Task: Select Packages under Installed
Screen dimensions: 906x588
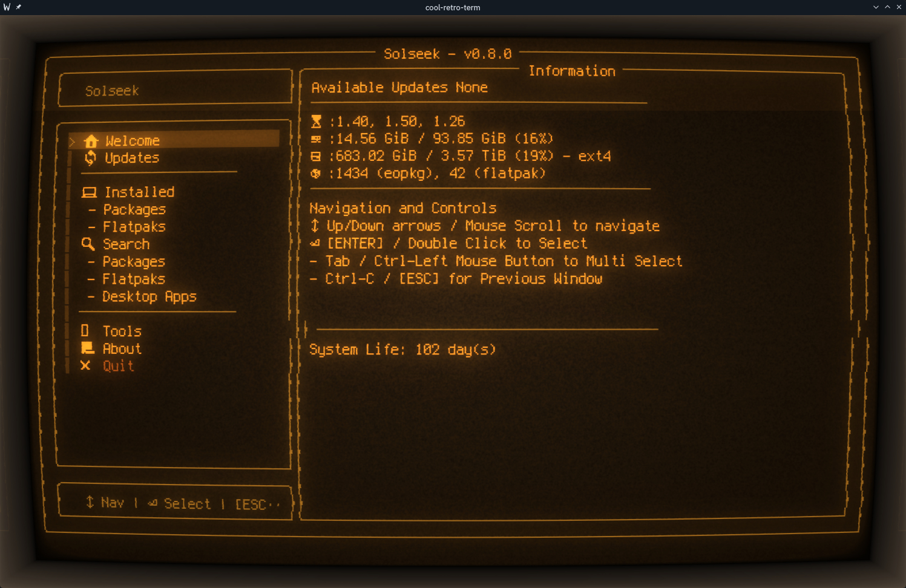Action: tap(134, 210)
